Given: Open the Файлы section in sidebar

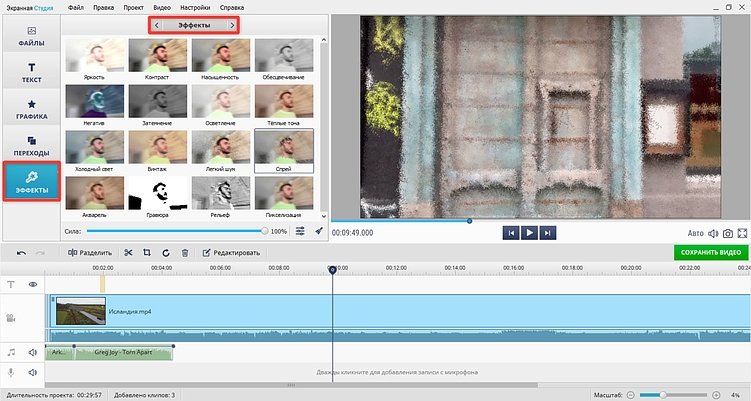Looking at the screenshot, I should click(x=32, y=34).
